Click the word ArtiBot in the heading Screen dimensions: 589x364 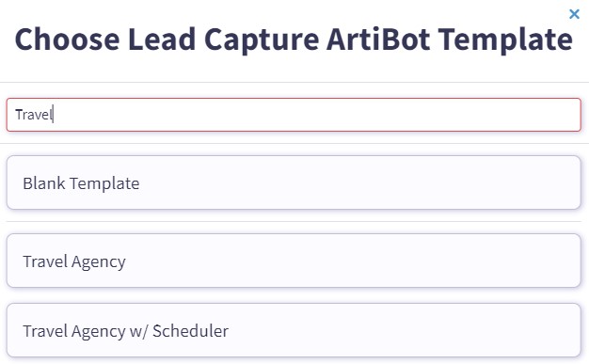(x=378, y=40)
